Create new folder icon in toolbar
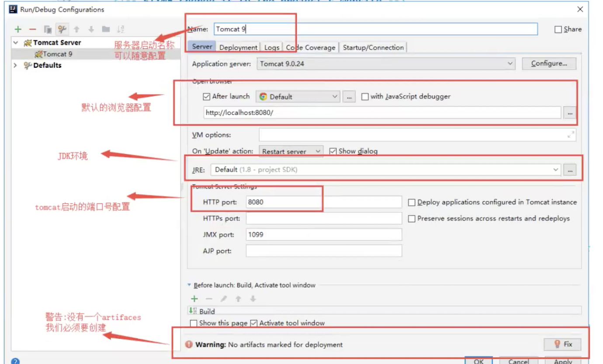 [106, 29]
